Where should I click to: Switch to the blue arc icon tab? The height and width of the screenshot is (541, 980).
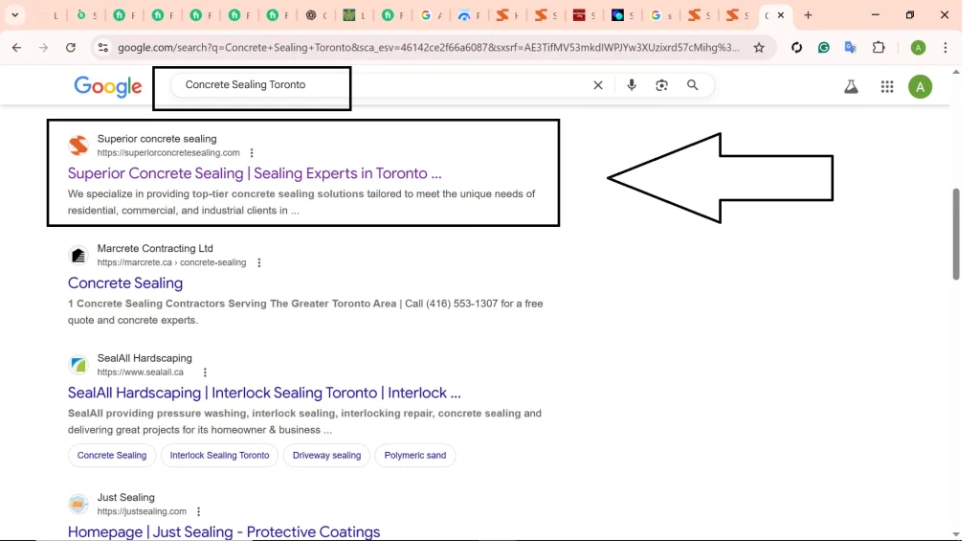tap(470, 15)
